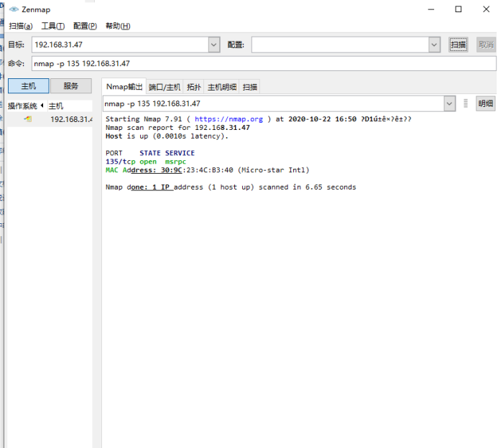The image size is (498, 448).
Task: Click the 'PORT' column header in the output
Action: click(x=114, y=153)
